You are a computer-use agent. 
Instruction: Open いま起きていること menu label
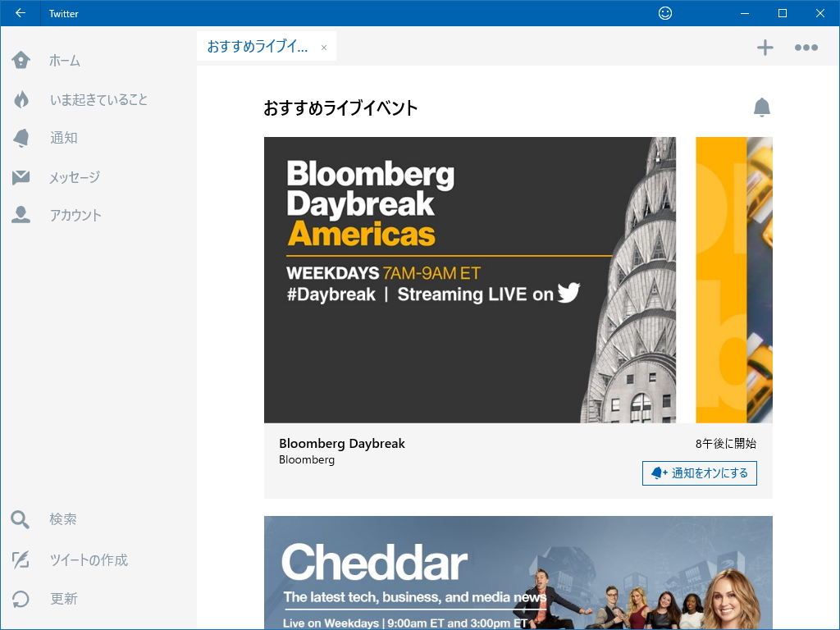click(98, 99)
